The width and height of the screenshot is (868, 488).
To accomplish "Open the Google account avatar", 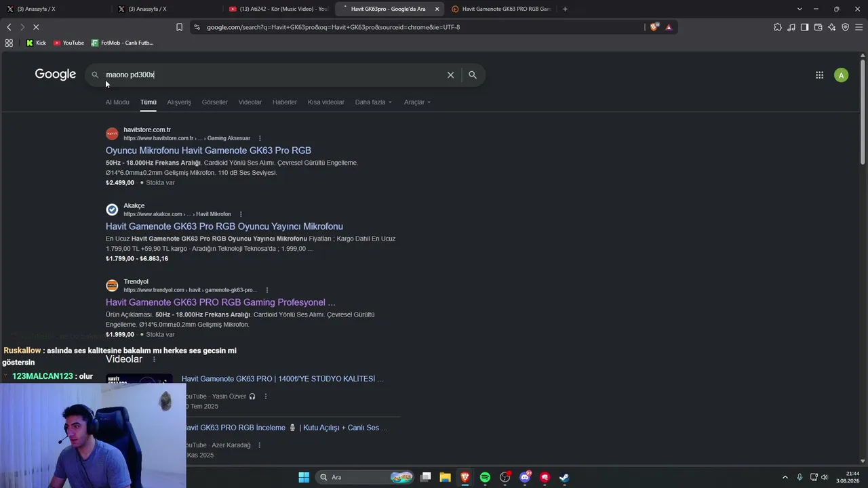I will point(842,75).
